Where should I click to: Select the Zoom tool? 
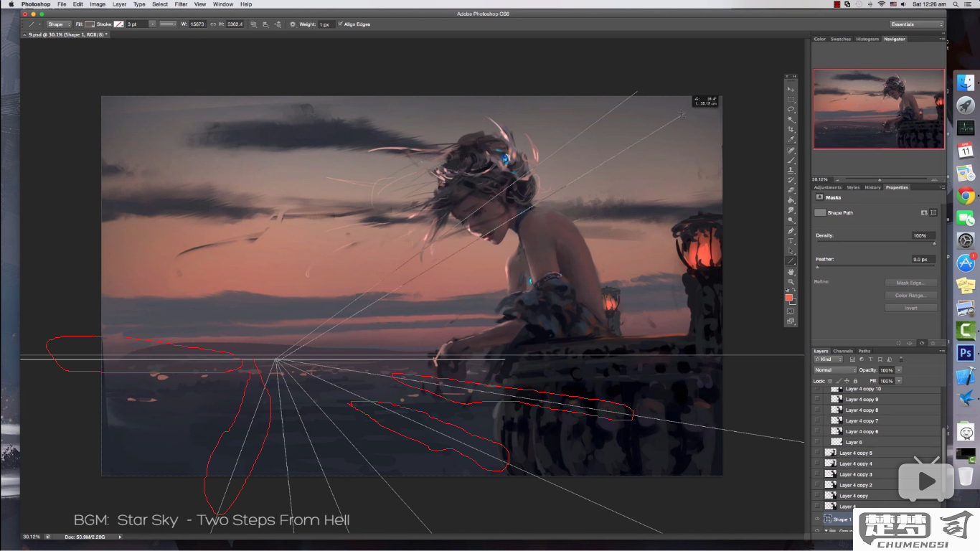coord(791,283)
